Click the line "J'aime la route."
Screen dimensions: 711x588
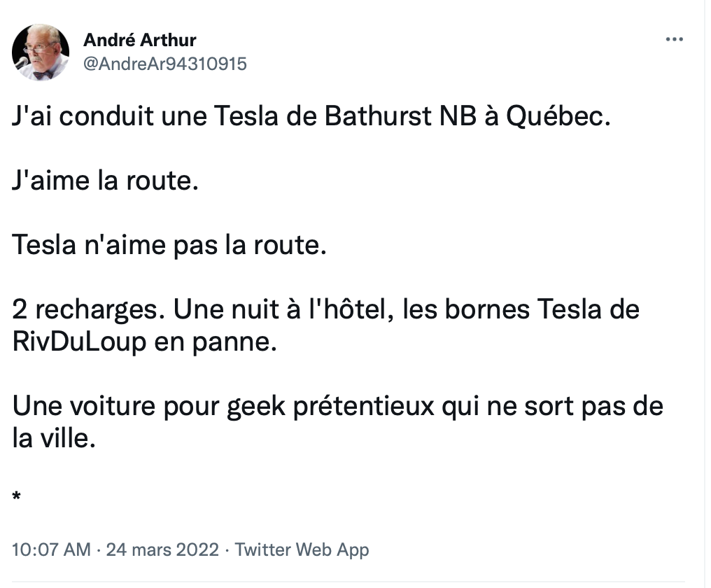tap(105, 181)
